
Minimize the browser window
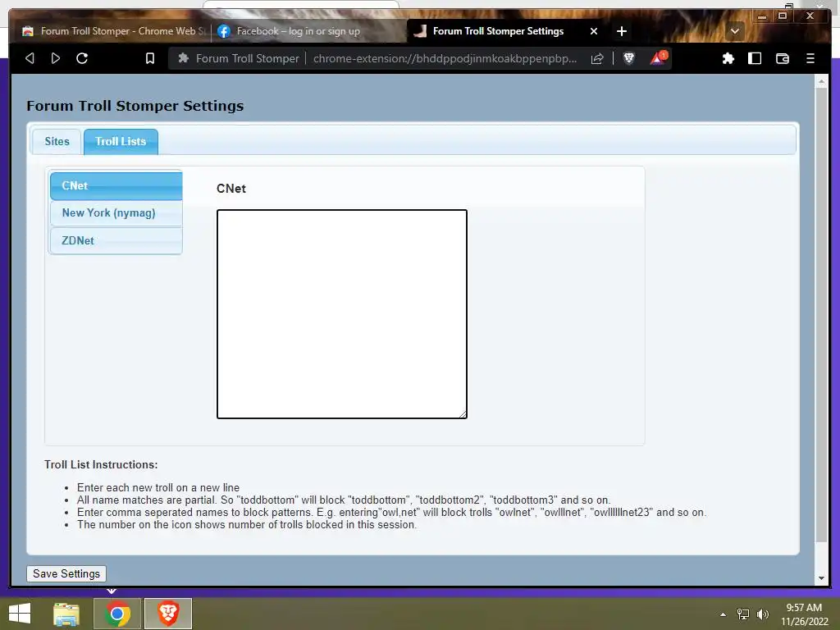(762, 16)
